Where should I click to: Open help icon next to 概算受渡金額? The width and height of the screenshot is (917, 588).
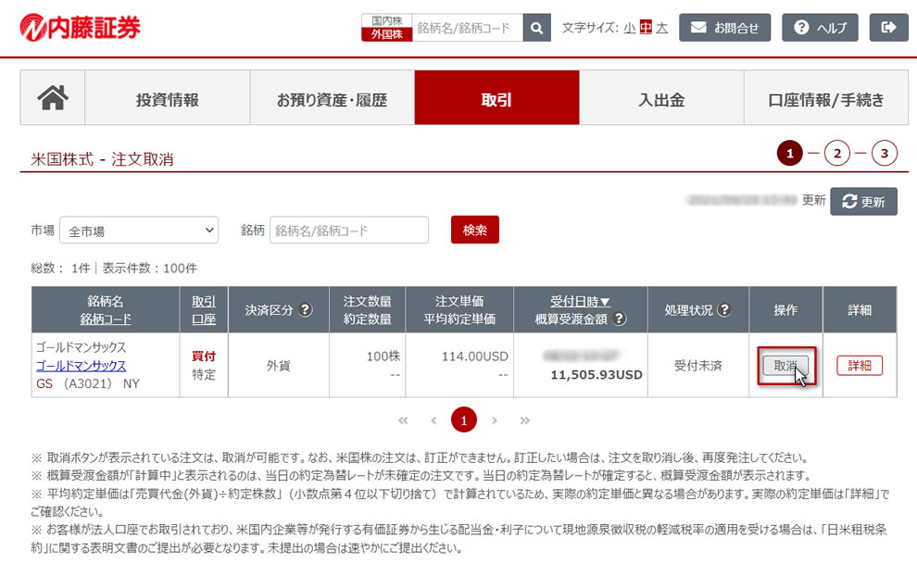point(620,319)
